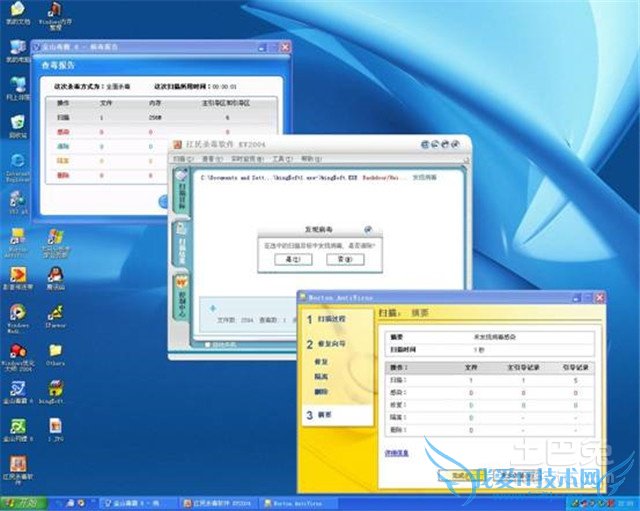Click the red infected row in Kingsoft report
This screenshot has height=511, width=640.
(x=161, y=132)
